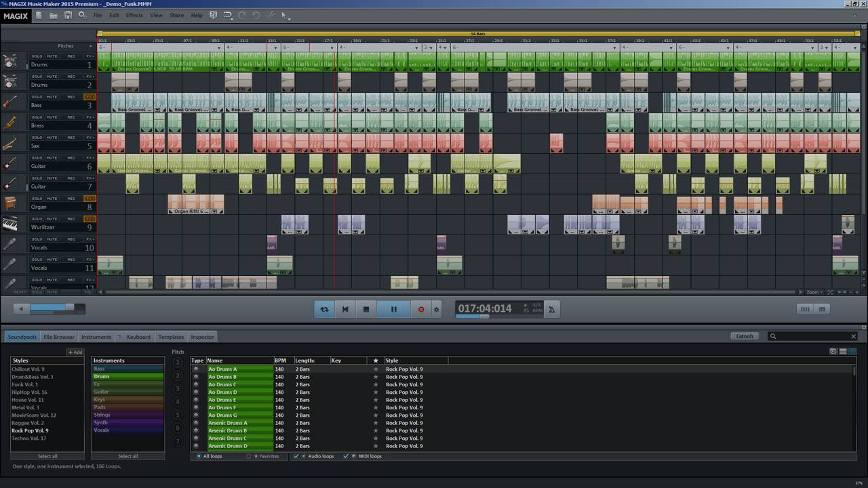868x488 pixels.
Task: Select the mouse arrow tool in the toolbar
Action: click(285, 14)
